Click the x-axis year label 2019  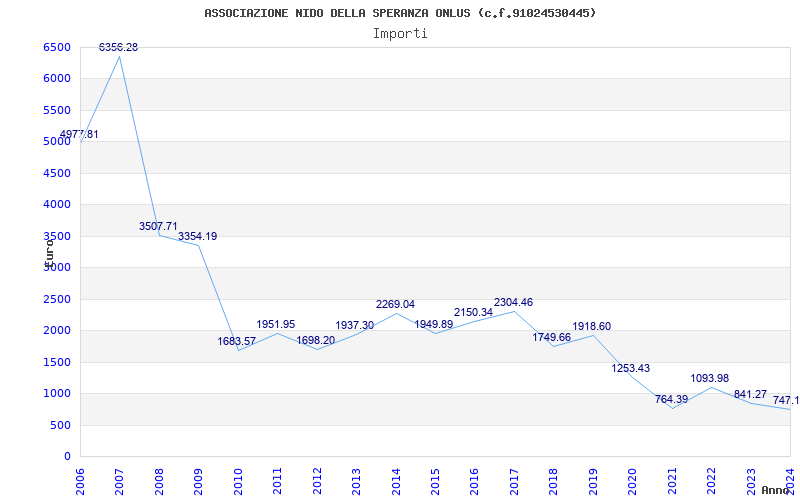point(593,482)
